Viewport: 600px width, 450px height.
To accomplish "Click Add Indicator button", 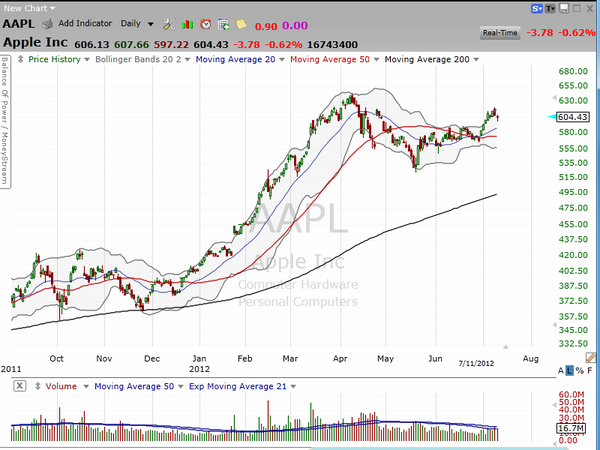I will (85, 24).
